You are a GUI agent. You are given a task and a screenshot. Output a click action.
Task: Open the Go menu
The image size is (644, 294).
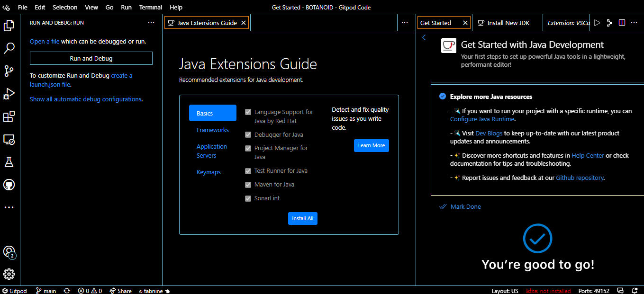pos(109,8)
